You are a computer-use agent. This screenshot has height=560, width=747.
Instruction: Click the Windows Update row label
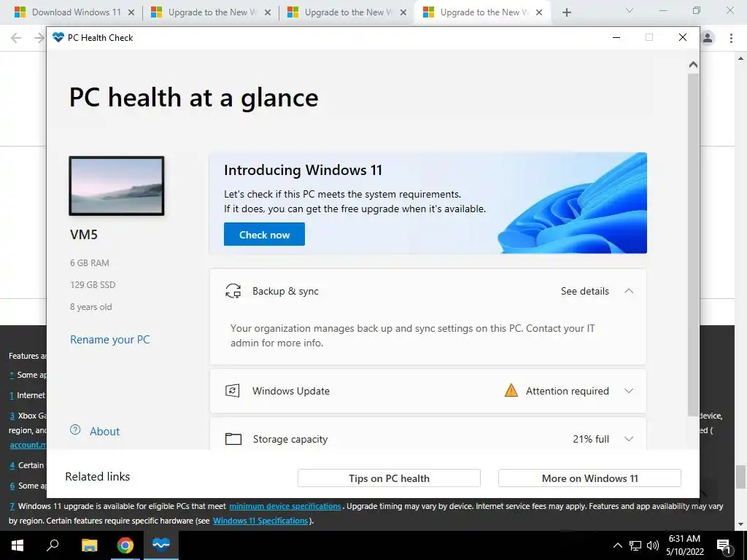pyautogui.click(x=290, y=391)
